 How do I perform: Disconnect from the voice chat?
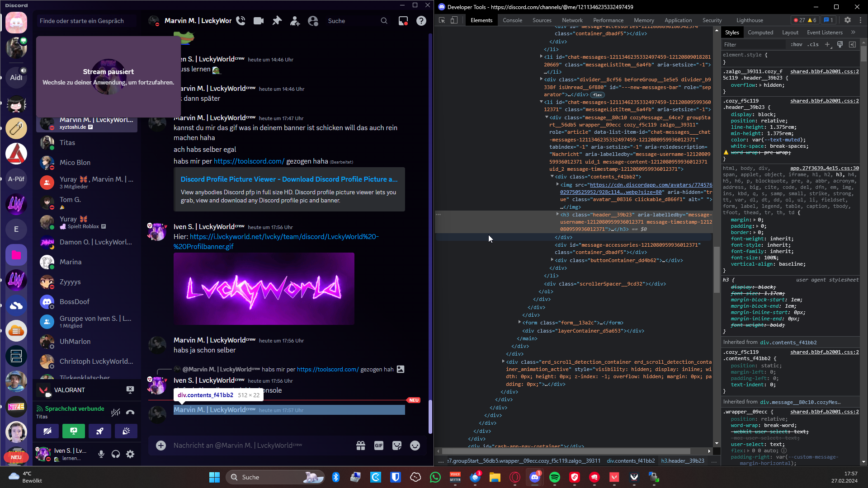click(130, 412)
